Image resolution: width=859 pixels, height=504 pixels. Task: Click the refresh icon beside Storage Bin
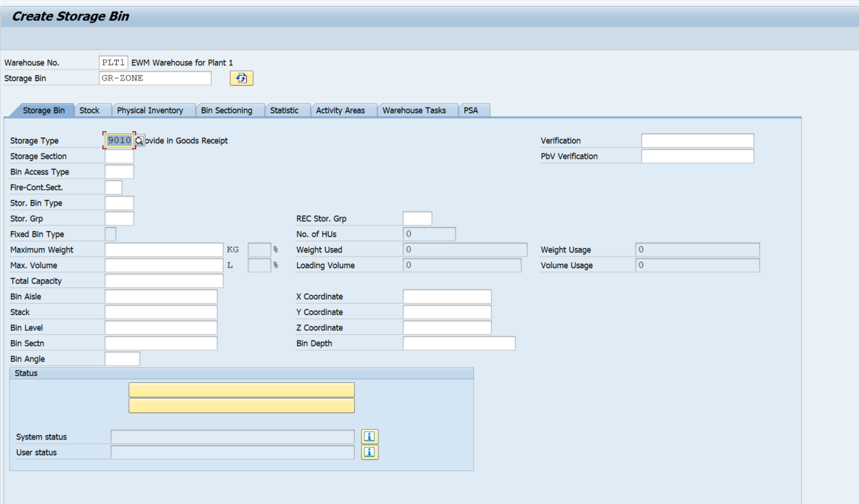(x=241, y=78)
